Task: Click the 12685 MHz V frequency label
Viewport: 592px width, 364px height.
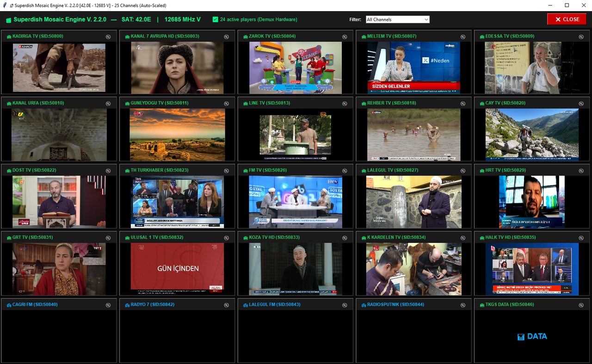Action: point(183,19)
